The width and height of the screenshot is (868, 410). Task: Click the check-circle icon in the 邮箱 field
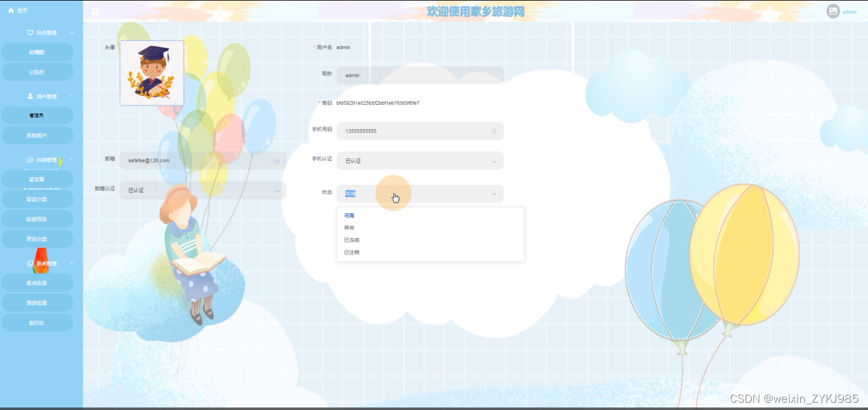pos(277,160)
